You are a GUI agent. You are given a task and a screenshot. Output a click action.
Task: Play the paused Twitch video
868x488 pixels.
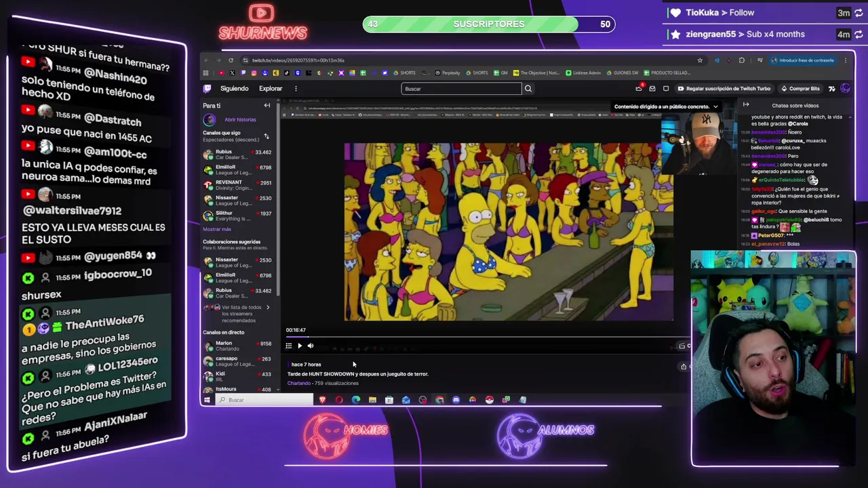coord(300,346)
